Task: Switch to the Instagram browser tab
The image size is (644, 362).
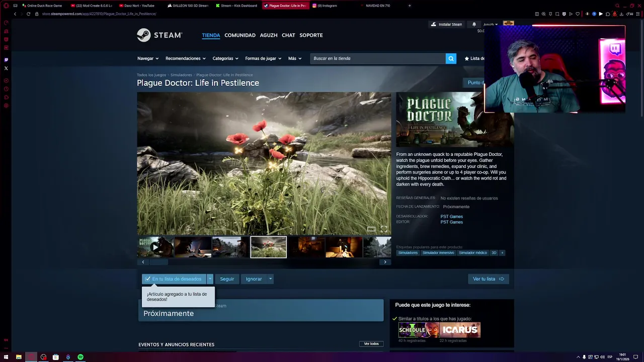Action: [x=327, y=6]
